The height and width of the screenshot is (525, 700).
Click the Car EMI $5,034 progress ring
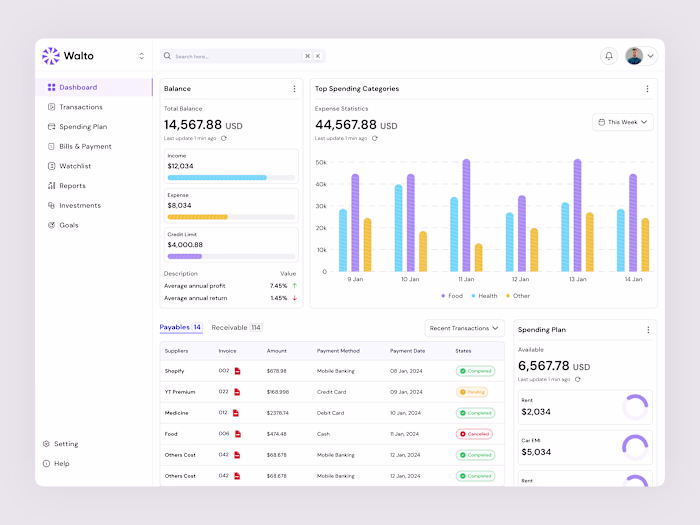(635, 447)
